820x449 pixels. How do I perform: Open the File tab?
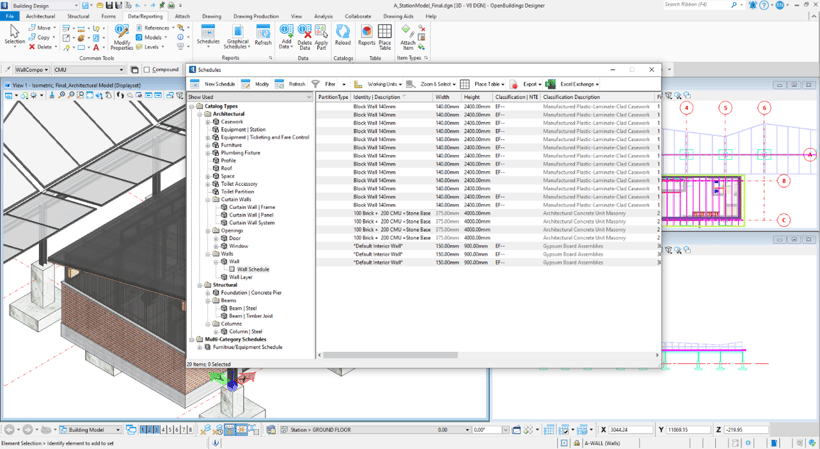(x=9, y=16)
